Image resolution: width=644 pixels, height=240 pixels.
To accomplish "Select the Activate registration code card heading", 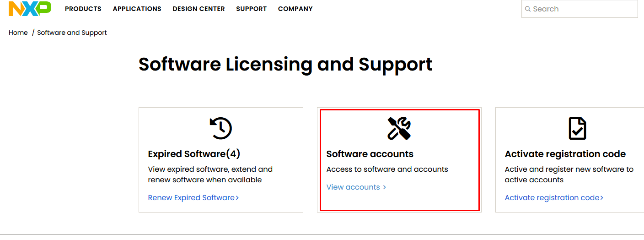I will click(565, 154).
